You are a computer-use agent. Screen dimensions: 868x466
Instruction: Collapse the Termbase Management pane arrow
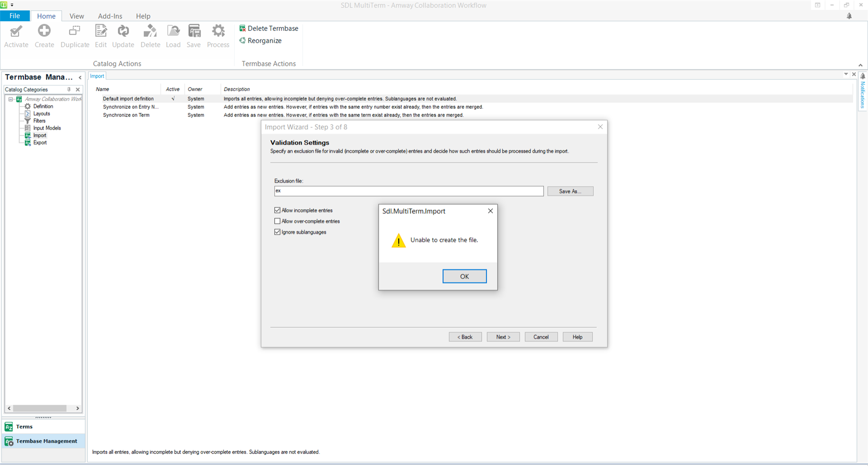[80, 77]
